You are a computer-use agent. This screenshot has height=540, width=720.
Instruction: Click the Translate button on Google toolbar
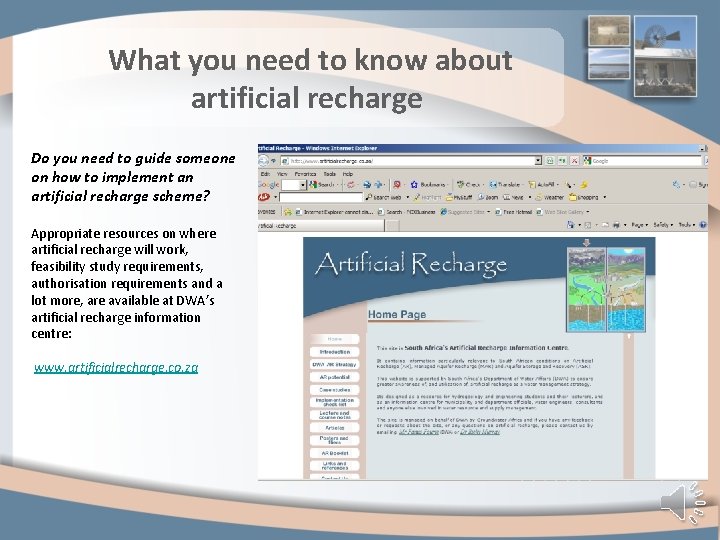[x=504, y=185]
